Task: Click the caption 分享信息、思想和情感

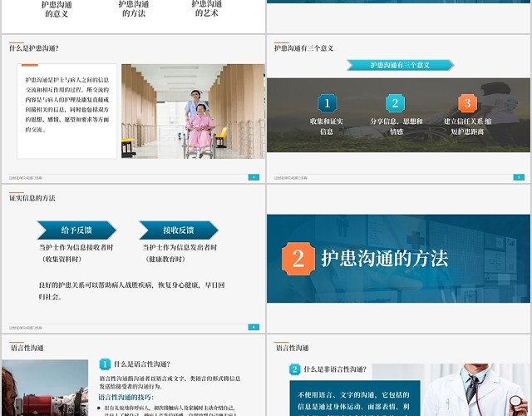Action: [397, 126]
